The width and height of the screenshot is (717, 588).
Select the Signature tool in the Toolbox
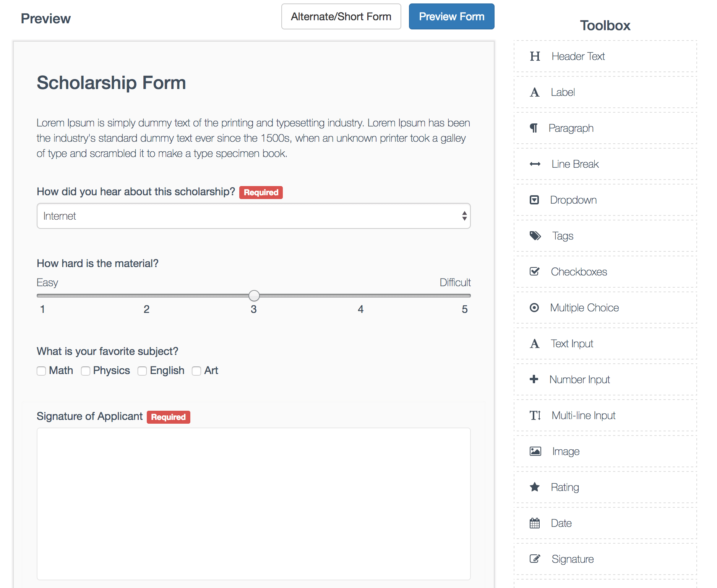tap(535, 559)
